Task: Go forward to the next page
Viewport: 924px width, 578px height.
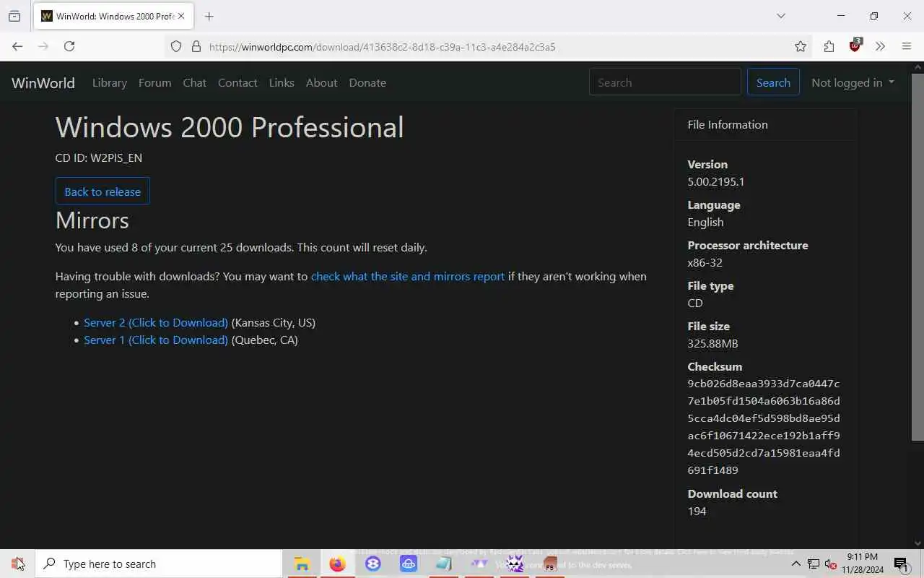Action: click(x=43, y=46)
